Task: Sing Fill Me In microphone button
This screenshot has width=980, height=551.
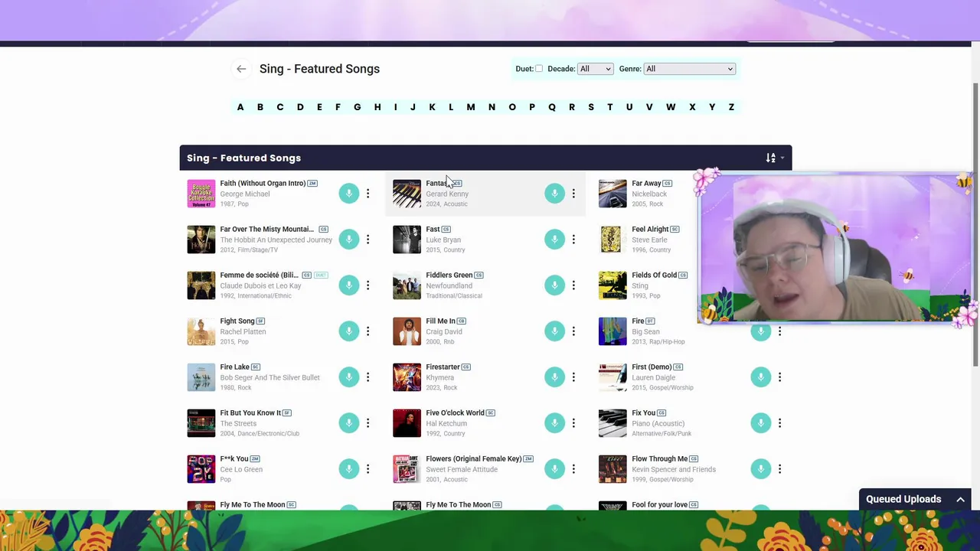Action: point(554,331)
